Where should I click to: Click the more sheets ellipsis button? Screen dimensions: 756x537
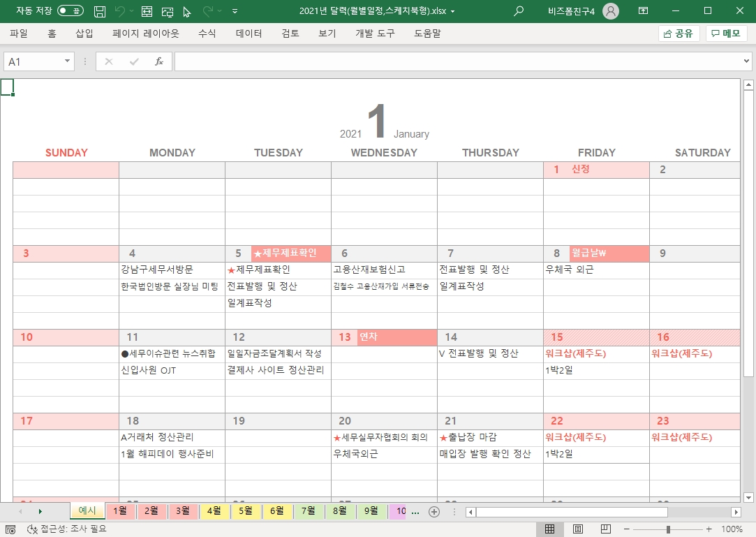point(415,511)
